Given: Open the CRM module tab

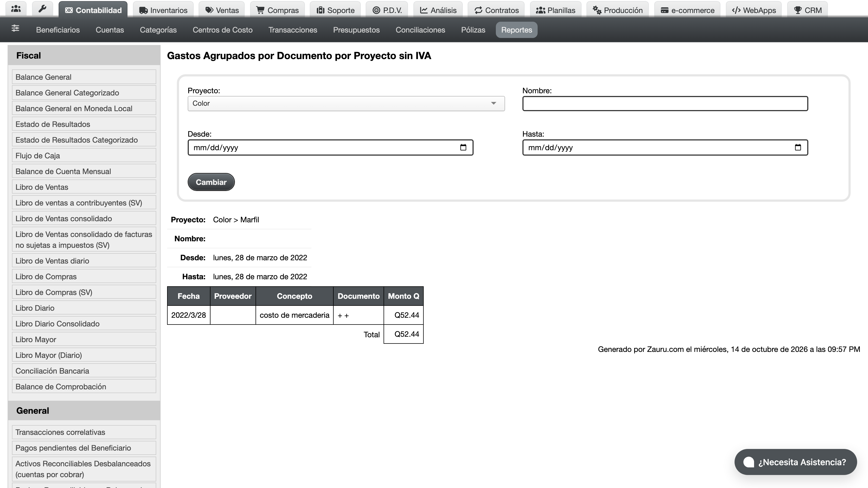Looking at the screenshot, I should click(x=808, y=10).
